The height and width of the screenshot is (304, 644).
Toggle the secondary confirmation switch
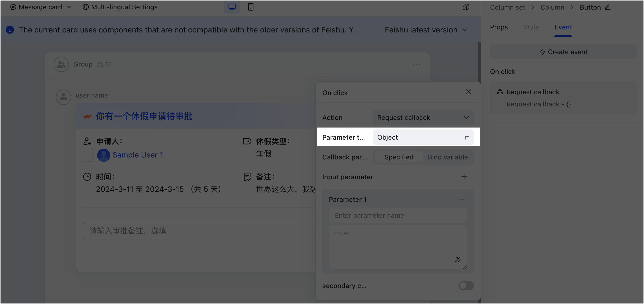coord(466,286)
